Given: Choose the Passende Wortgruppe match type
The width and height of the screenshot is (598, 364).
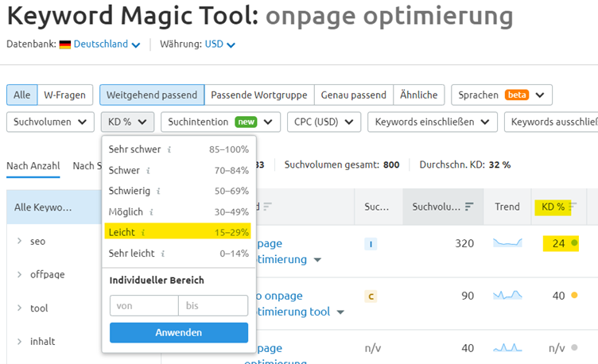Looking at the screenshot, I should tap(259, 95).
